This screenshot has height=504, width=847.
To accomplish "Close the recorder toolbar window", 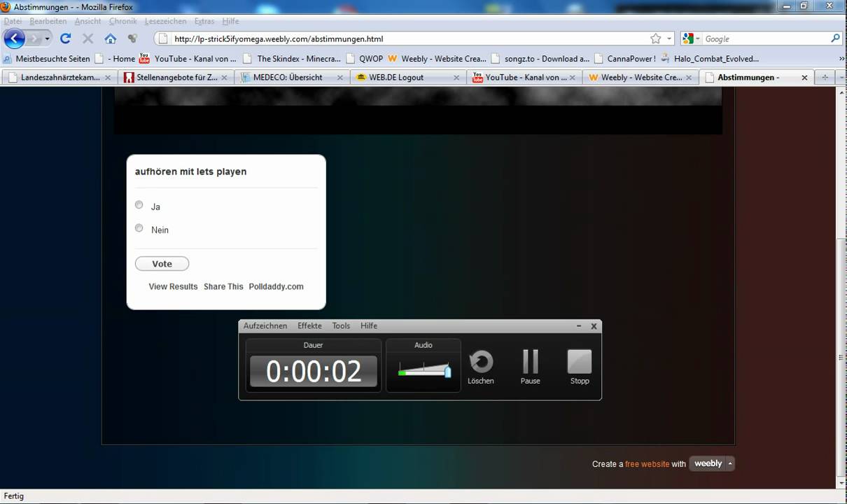I will tap(594, 326).
